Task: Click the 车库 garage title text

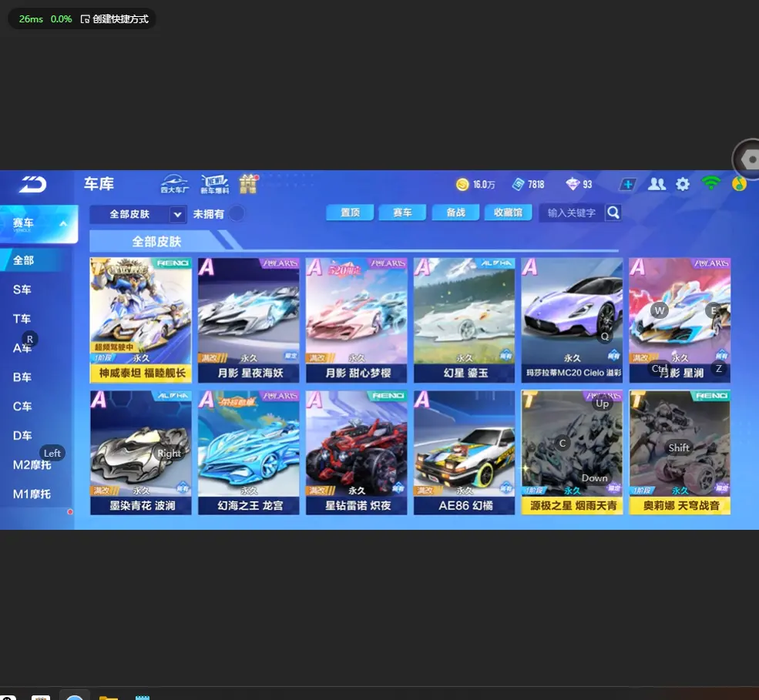Action: click(x=99, y=184)
